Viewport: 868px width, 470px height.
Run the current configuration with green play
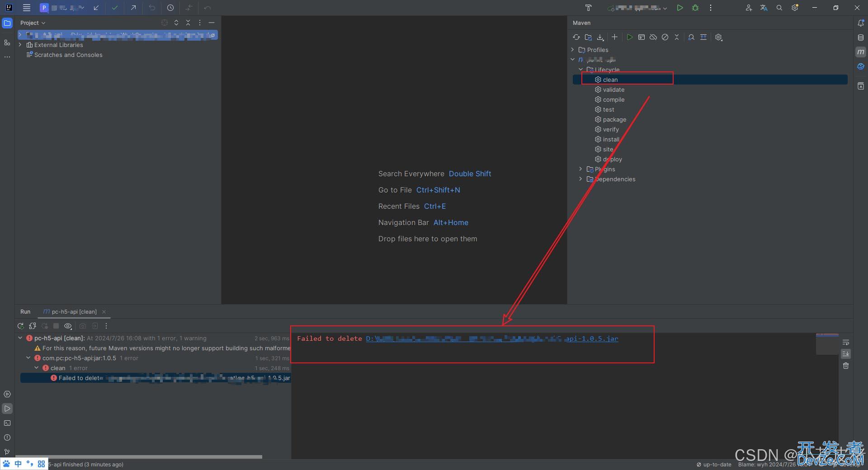point(679,8)
